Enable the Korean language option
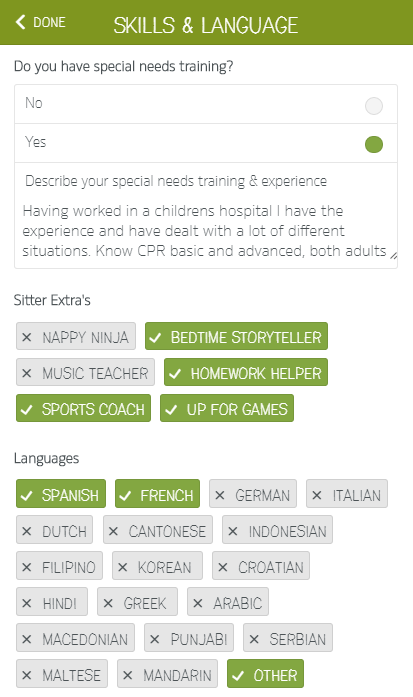 point(157,566)
